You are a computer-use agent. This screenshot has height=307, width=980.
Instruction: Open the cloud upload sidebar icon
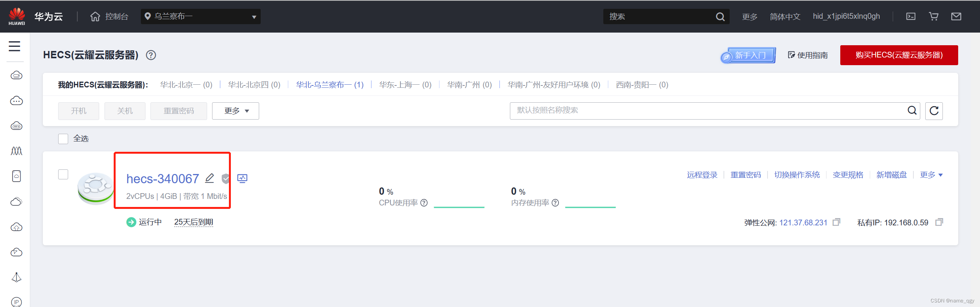click(16, 227)
